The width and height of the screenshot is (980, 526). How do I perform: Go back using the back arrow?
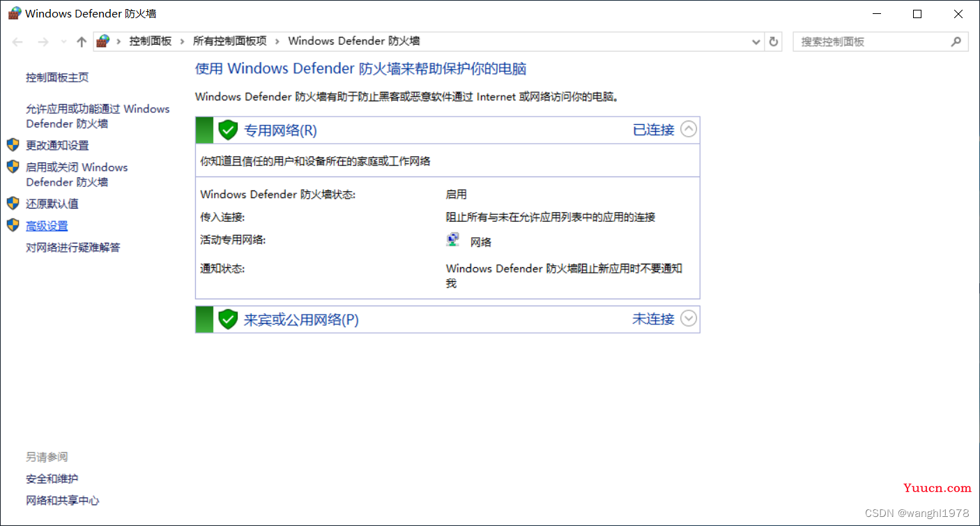[18, 42]
